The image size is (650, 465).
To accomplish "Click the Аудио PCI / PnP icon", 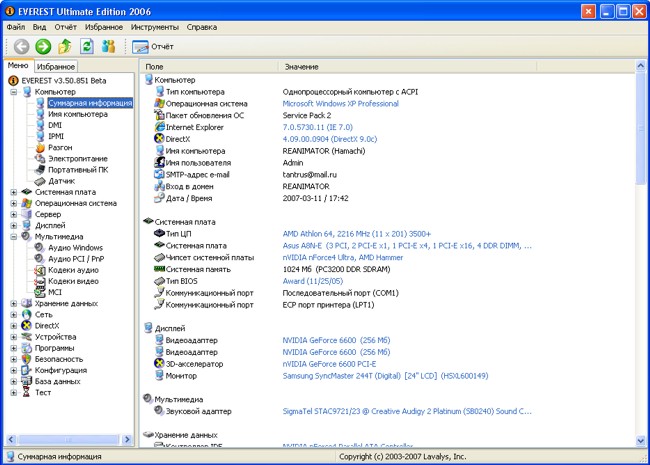I will tap(40, 259).
